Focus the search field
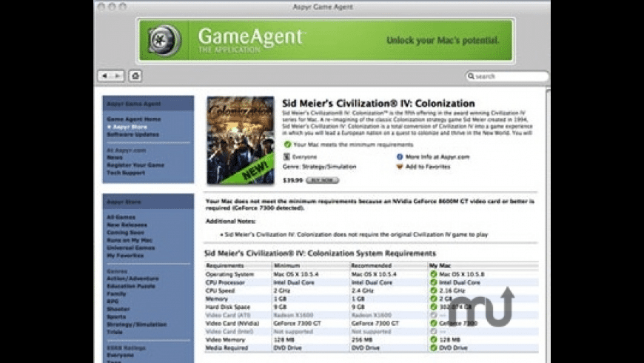Image resolution: width=644 pixels, height=363 pixels. click(x=507, y=76)
